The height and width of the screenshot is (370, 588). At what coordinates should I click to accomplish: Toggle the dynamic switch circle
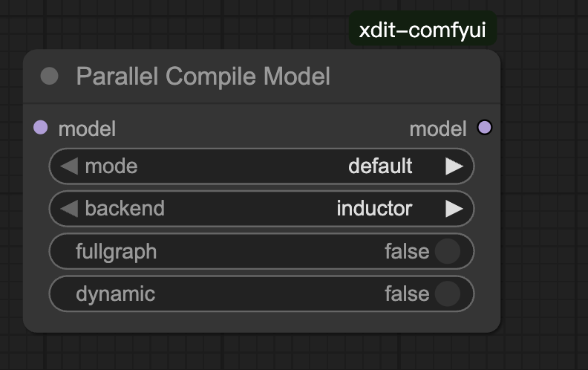[448, 293]
